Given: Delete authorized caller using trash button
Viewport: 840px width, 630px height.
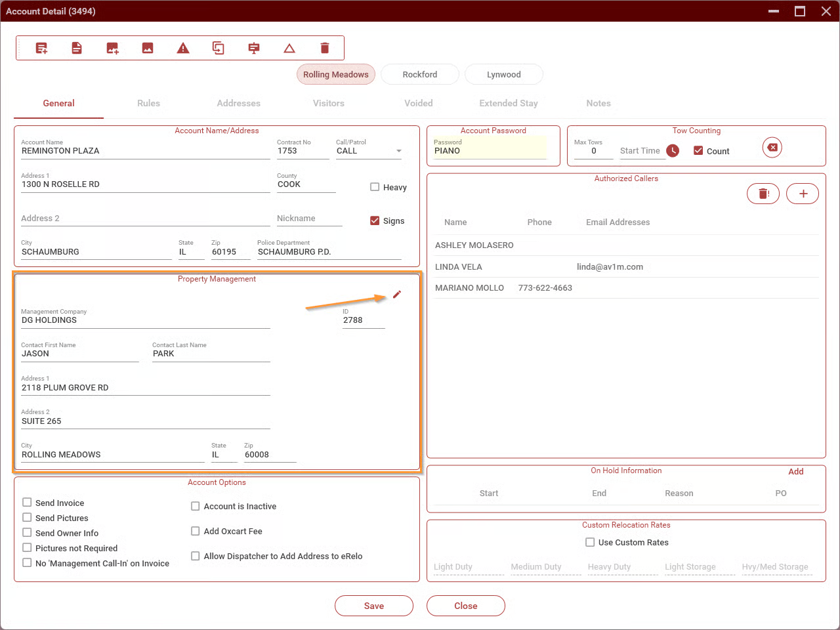Looking at the screenshot, I should coord(763,194).
